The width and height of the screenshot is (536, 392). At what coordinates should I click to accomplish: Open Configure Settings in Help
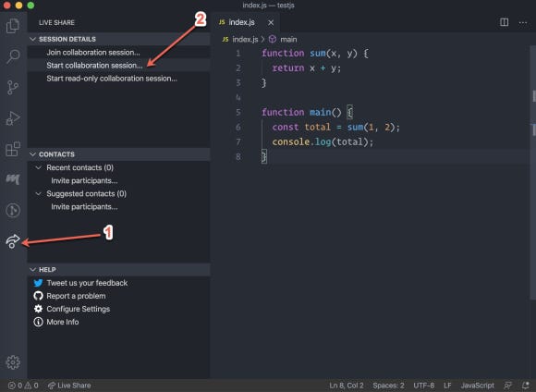pyautogui.click(x=79, y=309)
